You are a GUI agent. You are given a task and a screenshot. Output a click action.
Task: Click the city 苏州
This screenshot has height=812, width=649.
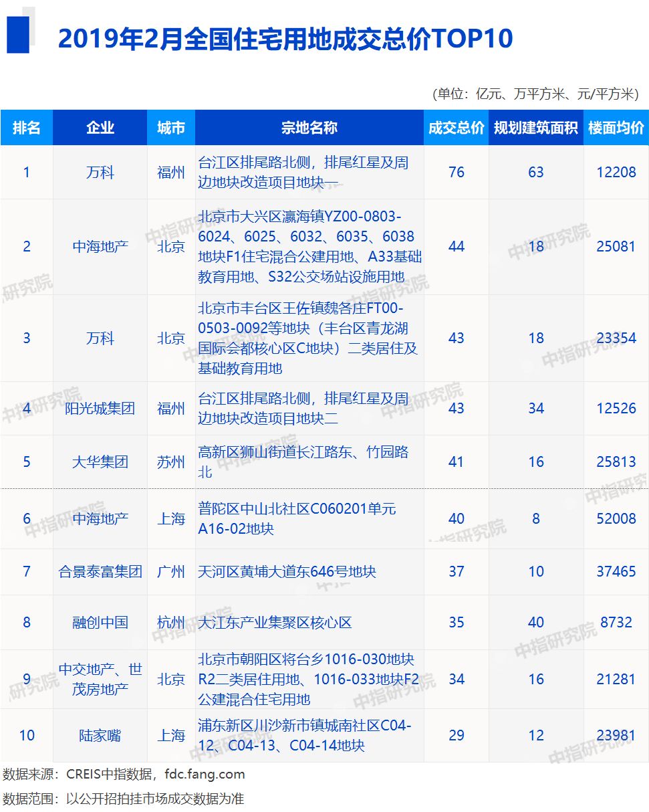pos(171,462)
